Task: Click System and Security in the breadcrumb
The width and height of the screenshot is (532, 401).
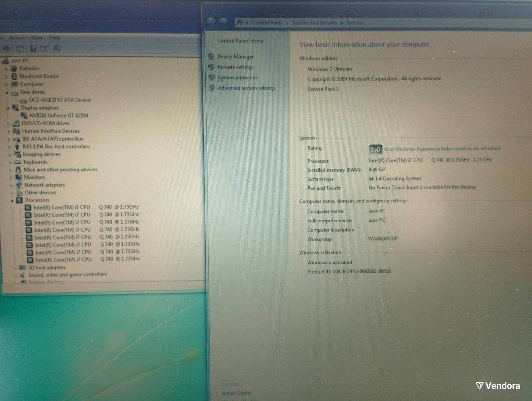Action: pyautogui.click(x=315, y=23)
